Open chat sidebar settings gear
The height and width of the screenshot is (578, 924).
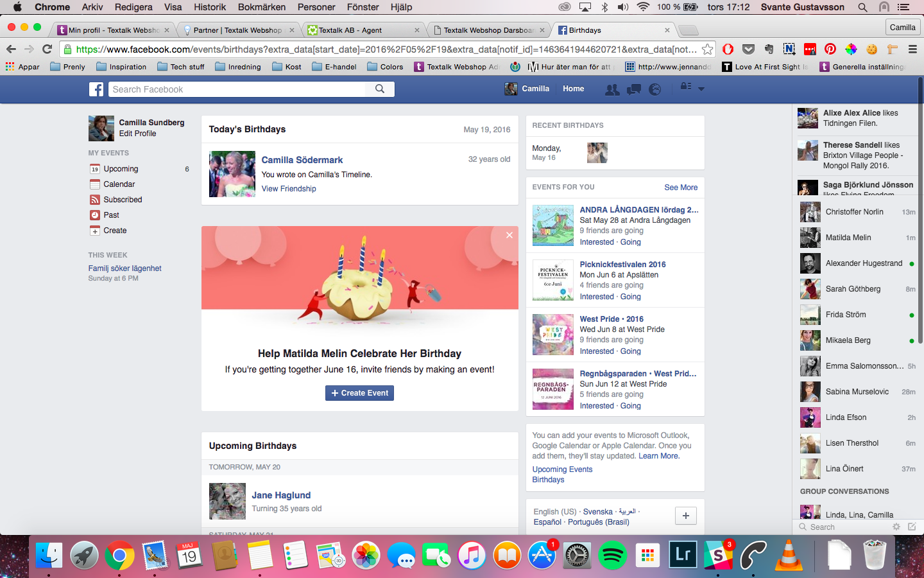pos(896,527)
